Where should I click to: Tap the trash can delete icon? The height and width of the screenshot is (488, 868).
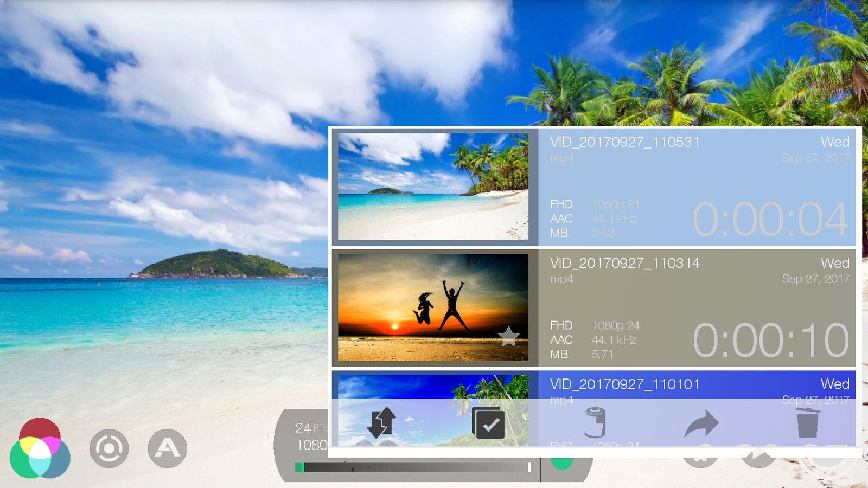[x=808, y=423]
